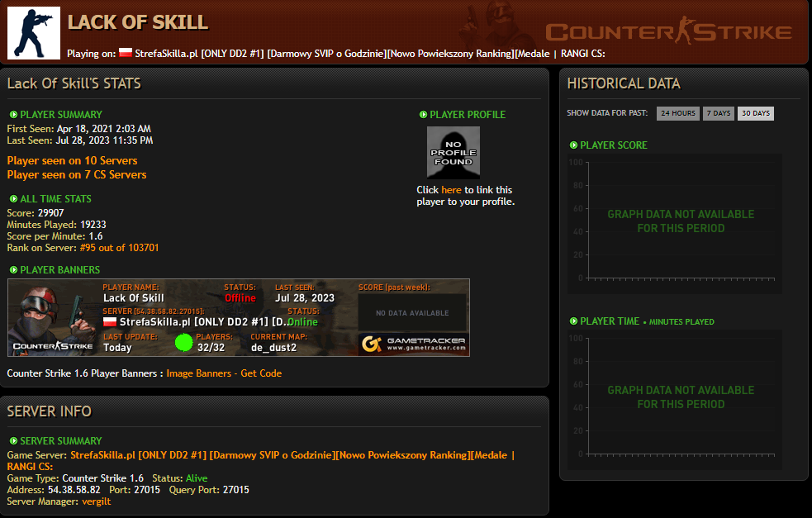The height and width of the screenshot is (518, 812).
Task: Click the No Profile Found thumbnail
Action: (453, 153)
